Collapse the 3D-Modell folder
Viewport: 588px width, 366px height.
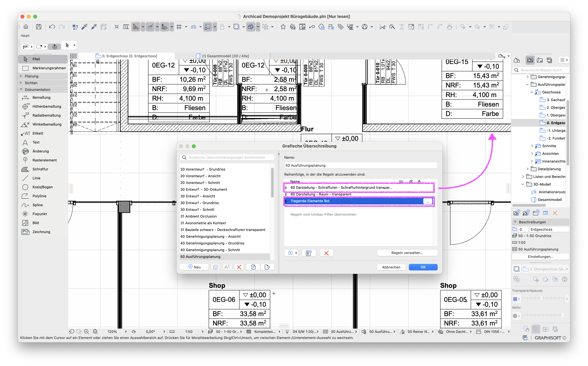click(523, 184)
